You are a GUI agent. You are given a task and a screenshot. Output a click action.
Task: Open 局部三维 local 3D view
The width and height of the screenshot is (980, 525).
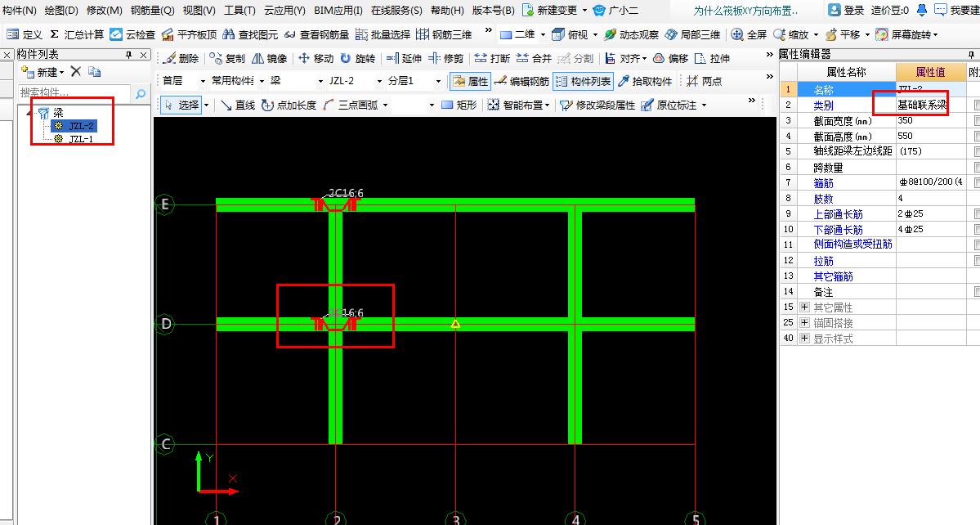pyautogui.click(x=692, y=34)
